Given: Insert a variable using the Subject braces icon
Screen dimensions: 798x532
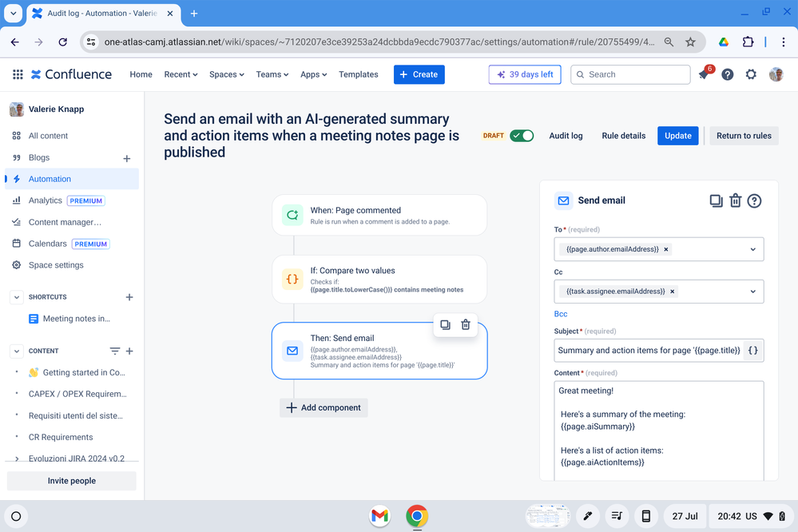Looking at the screenshot, I should click(752, 350).
